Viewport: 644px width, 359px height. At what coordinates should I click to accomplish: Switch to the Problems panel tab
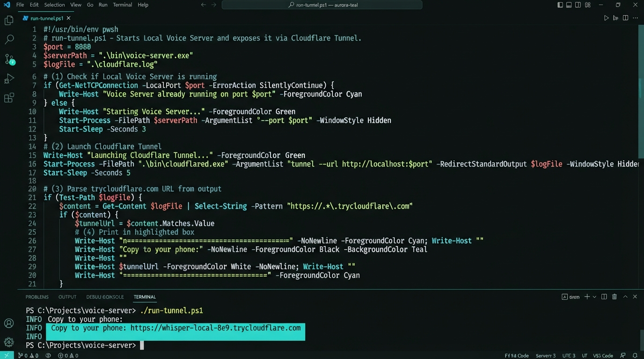point(37,297)
